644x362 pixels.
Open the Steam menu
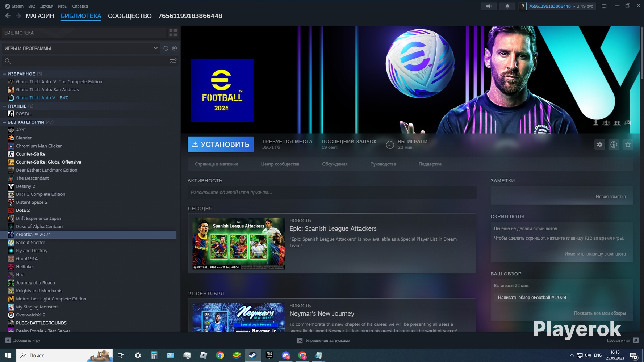tap(14, 6)
